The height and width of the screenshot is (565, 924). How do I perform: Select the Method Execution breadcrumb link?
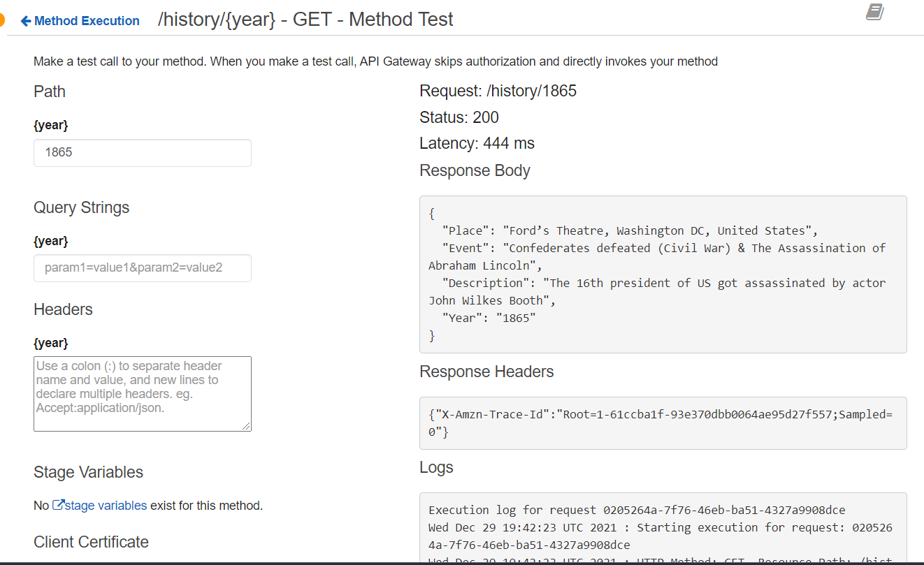click(85, 21)
